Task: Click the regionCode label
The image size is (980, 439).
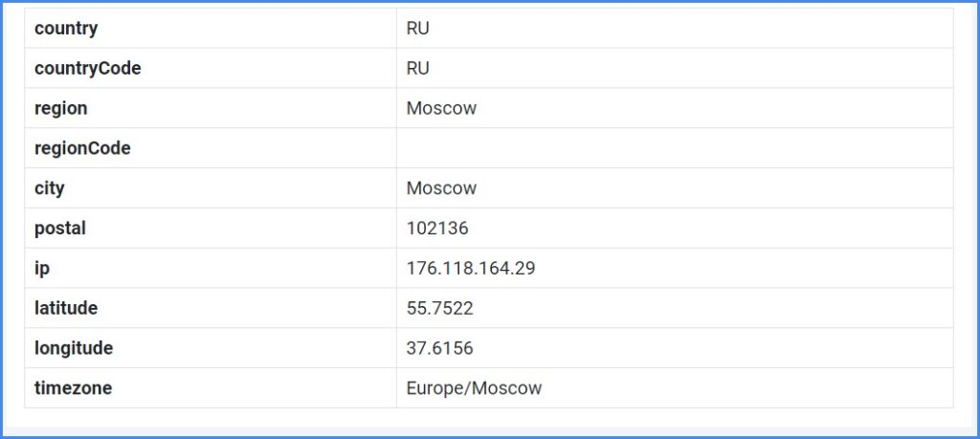Action: 82,148
